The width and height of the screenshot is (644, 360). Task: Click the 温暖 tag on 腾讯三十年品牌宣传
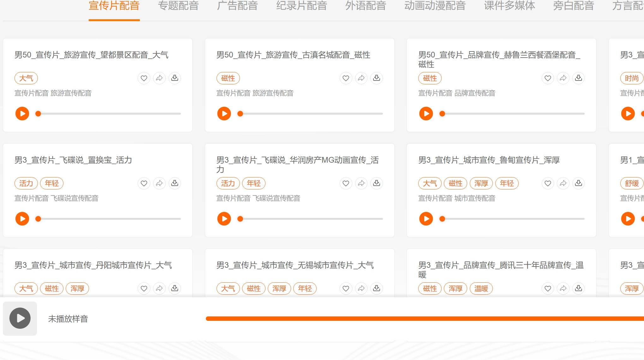[481, 288]
